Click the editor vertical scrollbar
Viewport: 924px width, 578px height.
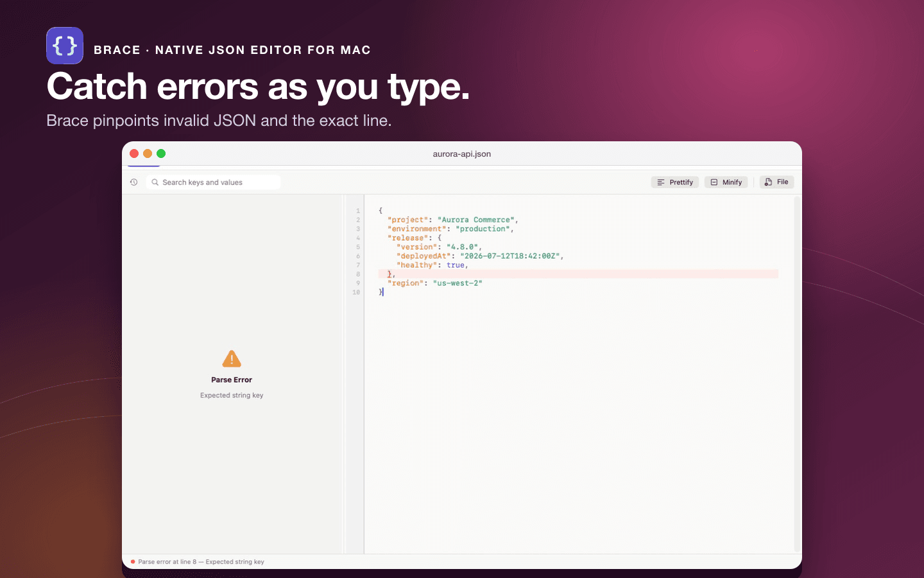tap(798, 374)
